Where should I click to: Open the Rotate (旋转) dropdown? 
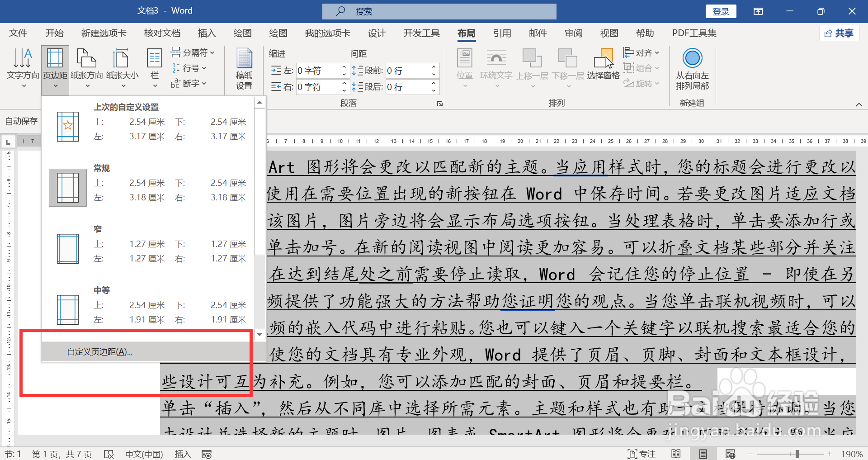642,84
